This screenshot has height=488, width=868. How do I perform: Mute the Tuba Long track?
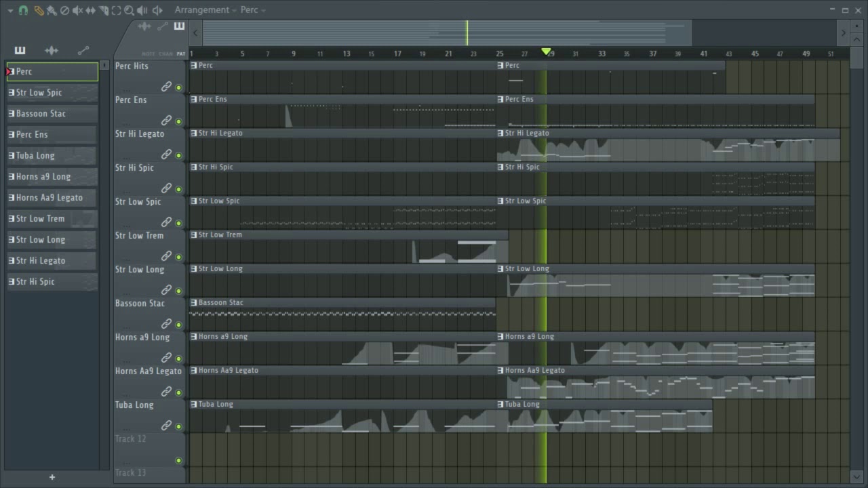[179, 426]
